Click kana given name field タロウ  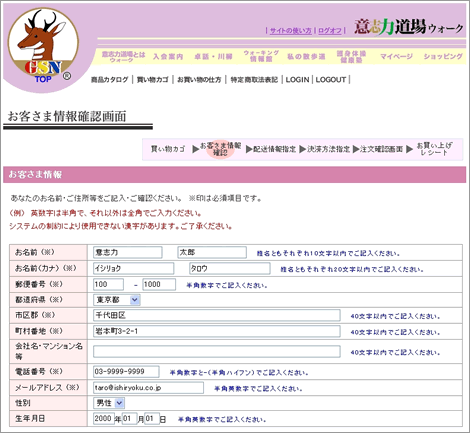(230, 268)
